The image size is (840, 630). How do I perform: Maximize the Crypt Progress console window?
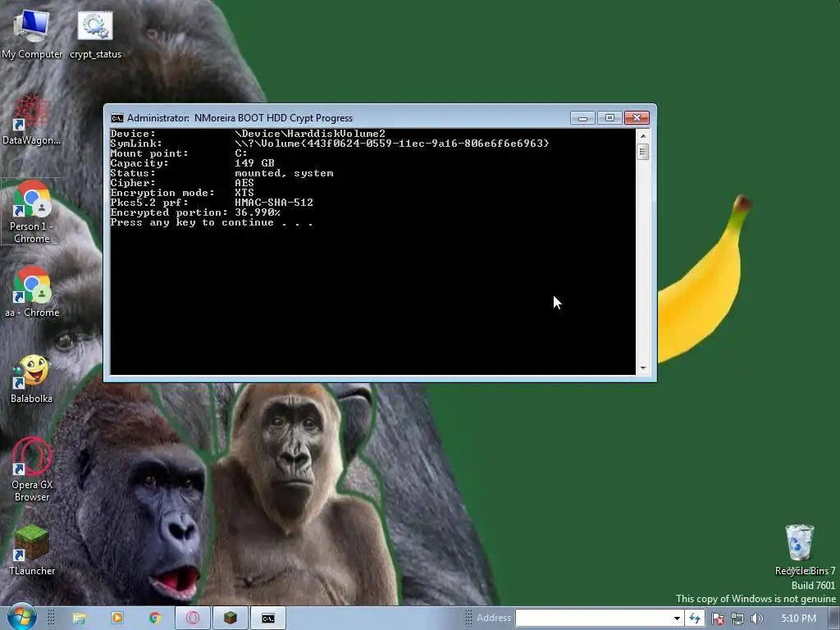[x=609, y=118]
